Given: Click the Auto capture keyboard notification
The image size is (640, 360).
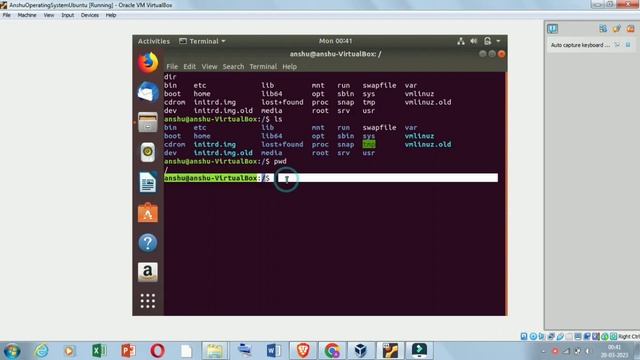Looking at the screenshot, I should click(x=580, y=45).
